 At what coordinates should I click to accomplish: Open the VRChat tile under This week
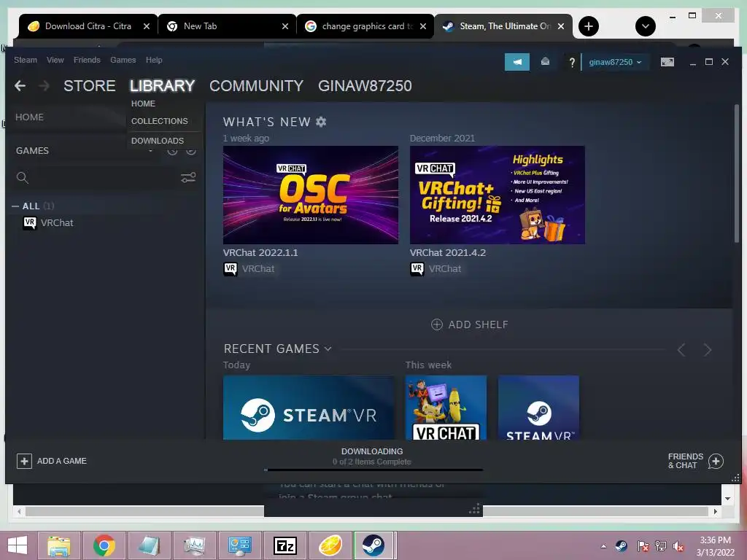[x=446, y=408]
